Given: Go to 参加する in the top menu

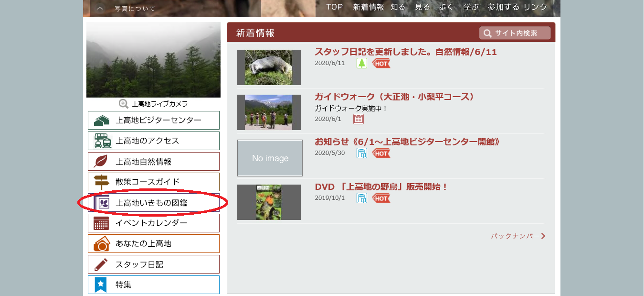Looking at the screenshot, I should tap(503, 7).
